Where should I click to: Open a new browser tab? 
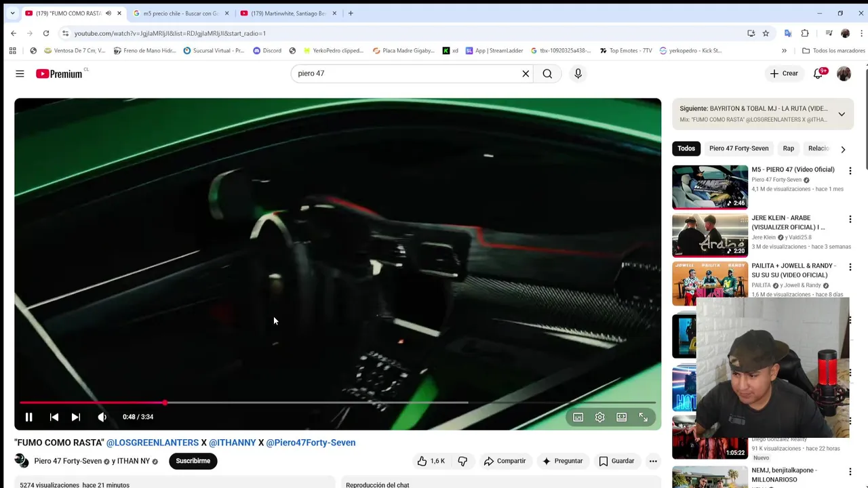(351, 14)
